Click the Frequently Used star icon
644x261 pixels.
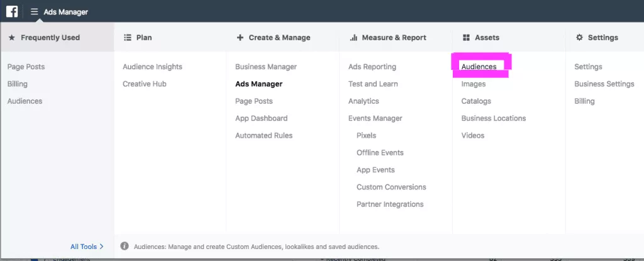pos(12,37)
